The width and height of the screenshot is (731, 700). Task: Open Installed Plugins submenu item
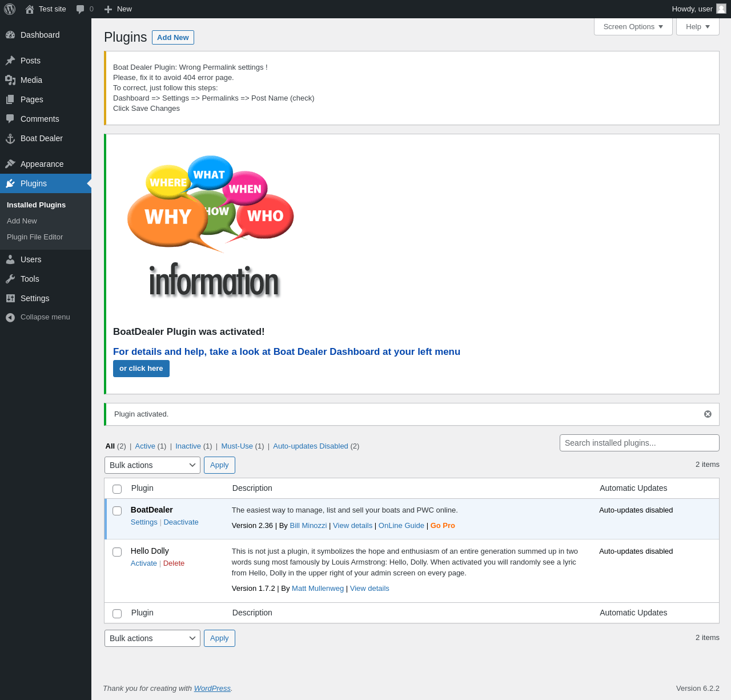point(37,205)
